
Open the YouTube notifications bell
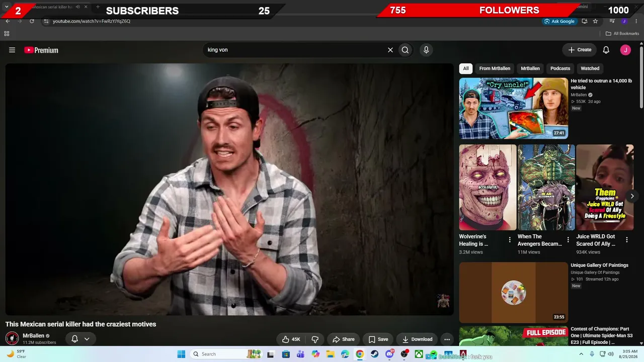(x=606, y=50)
